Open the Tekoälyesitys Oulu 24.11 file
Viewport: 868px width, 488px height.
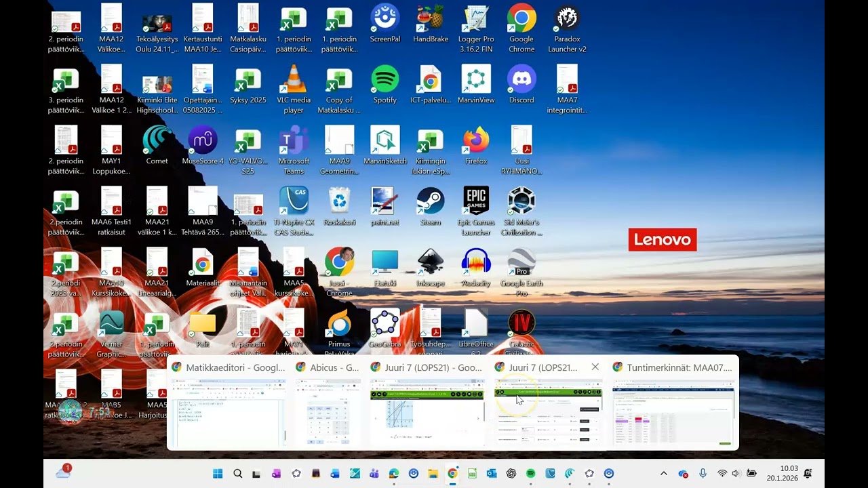[x=157, y=28]
